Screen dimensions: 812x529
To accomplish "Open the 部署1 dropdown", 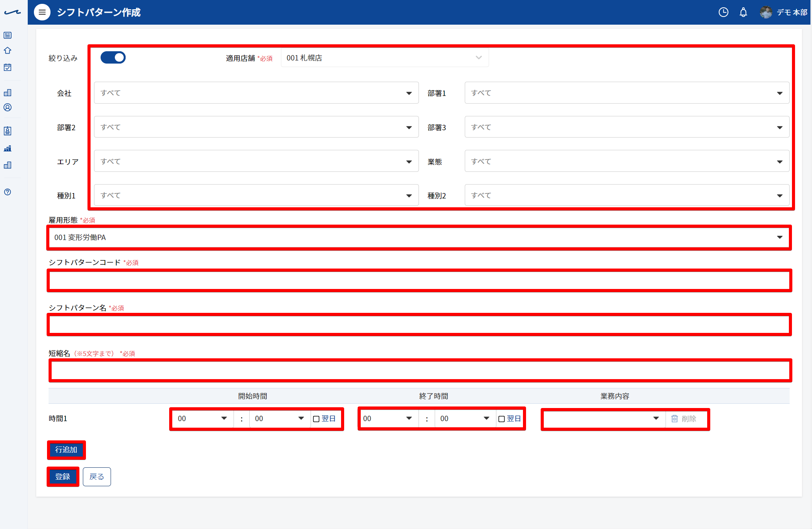I will [627, 93].
